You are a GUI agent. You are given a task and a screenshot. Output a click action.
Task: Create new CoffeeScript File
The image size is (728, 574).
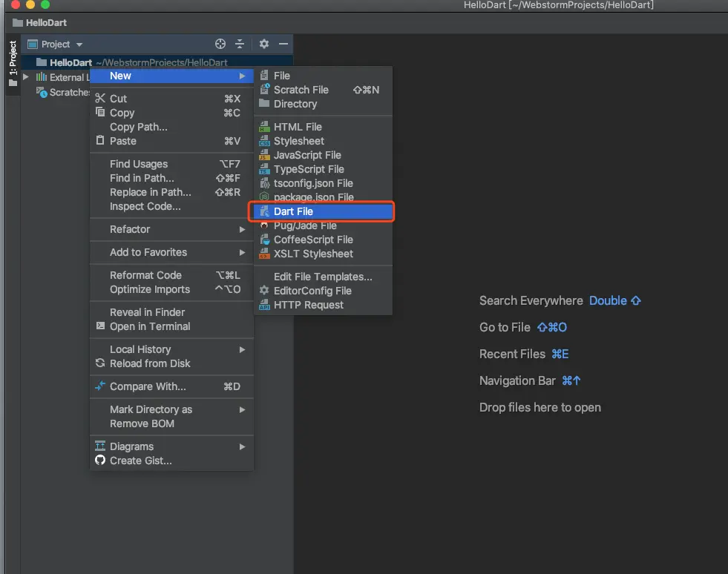pos(323,240)
